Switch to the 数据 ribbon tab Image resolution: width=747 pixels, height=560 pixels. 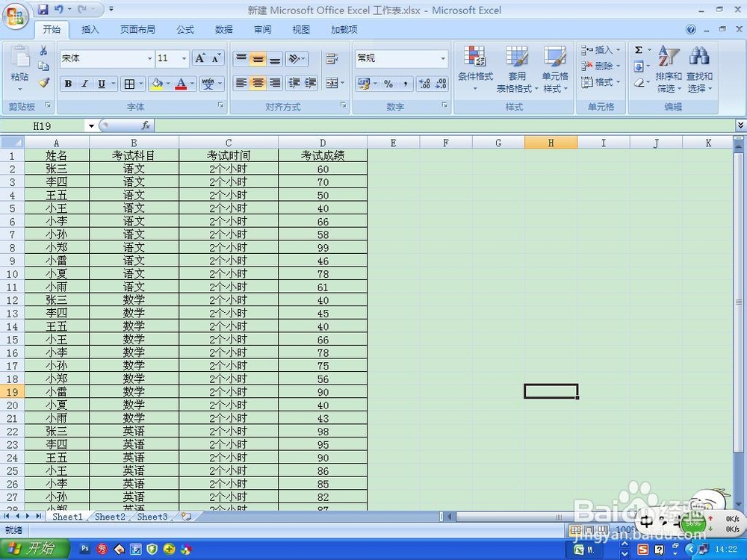coord(224,30)
